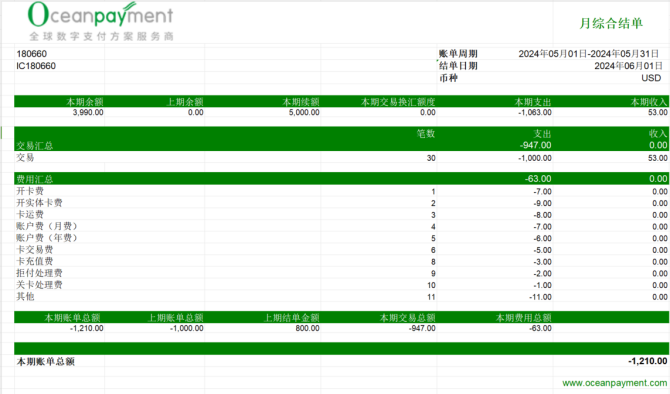
Task: Select the -1.00 amount for 关卡处理费
Action: [x=542, y=285]
